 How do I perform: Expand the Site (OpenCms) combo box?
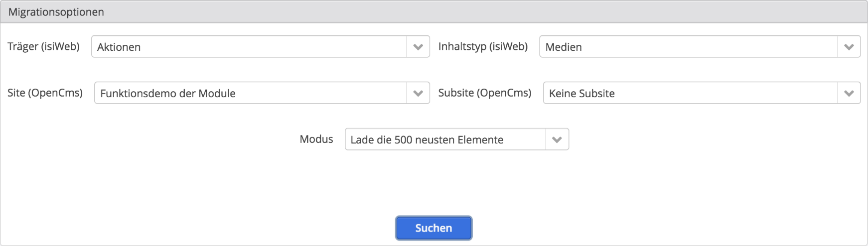click(x=250, y=93)
